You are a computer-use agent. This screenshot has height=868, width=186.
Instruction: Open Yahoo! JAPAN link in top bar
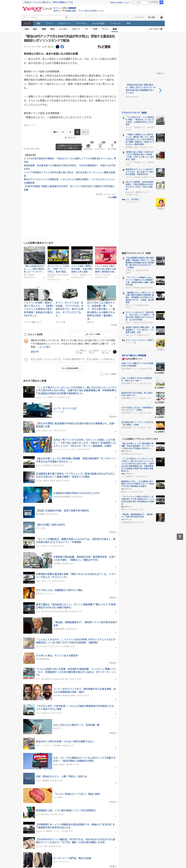[x=116, y=2]
